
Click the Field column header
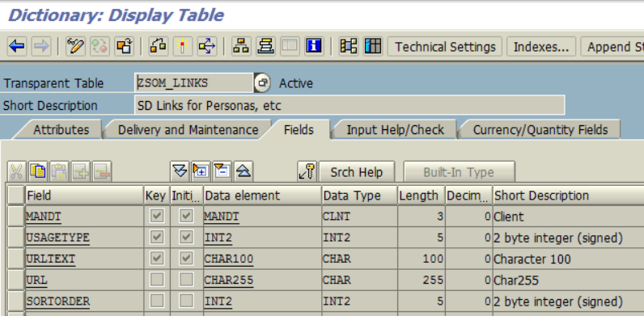click(84, 196)
